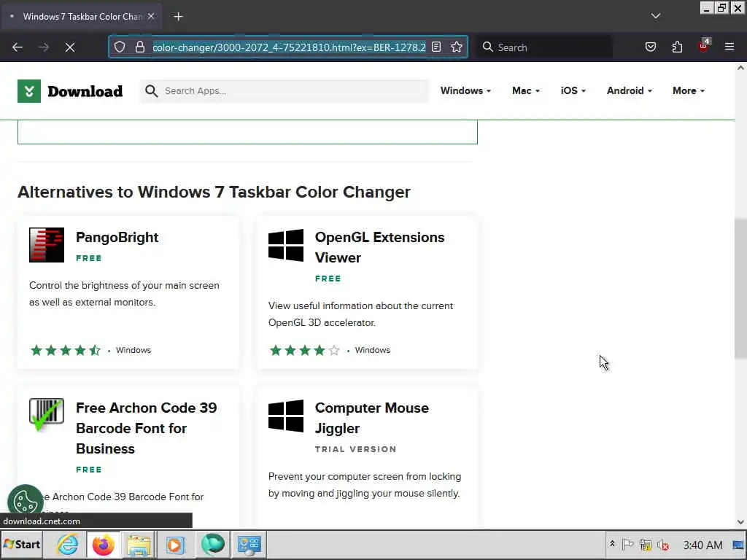Go to Download homepage via wordmark

[x=85, y=91]
